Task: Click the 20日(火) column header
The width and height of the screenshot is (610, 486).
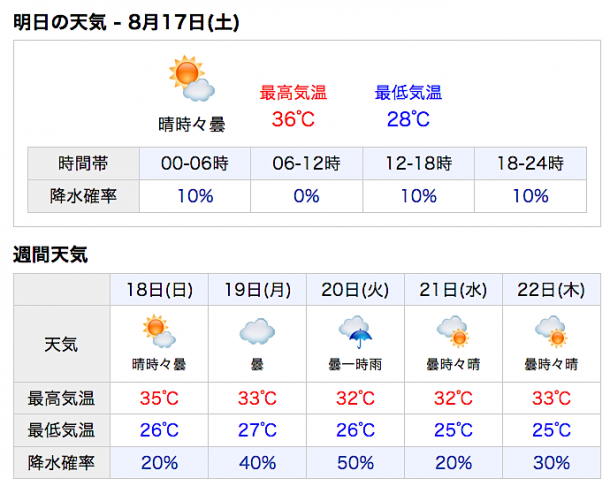Action: click(355, 290)
